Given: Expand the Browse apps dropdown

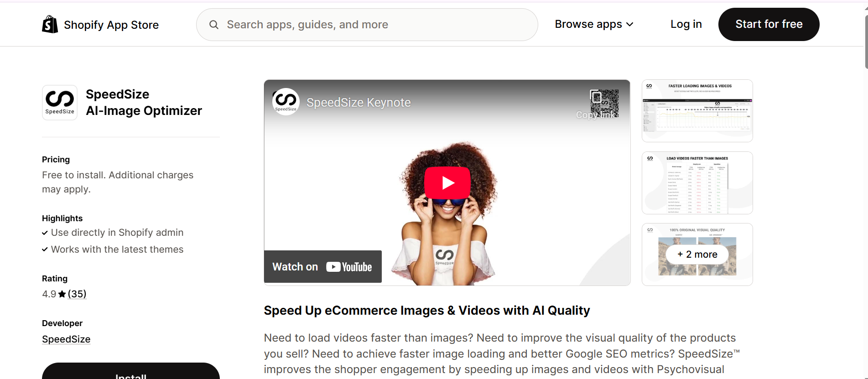Looking at the screenshot, I should pos(594,24).
